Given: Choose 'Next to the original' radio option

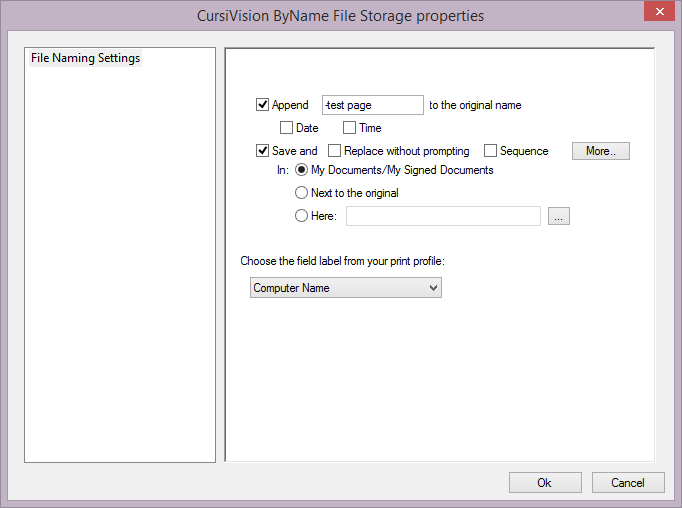Looking at the screenshot, I should pyautogui.click(x=301, y=193).
